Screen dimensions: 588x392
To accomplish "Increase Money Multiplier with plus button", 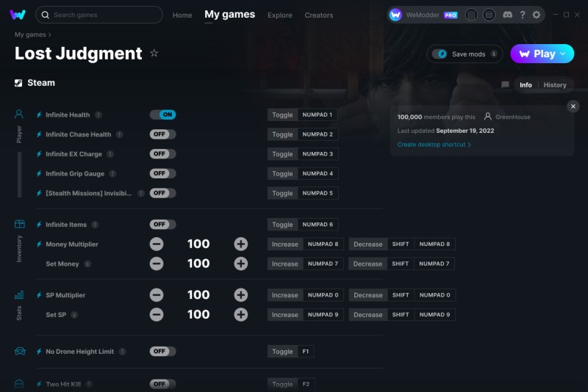I will [x=241, y=244].
